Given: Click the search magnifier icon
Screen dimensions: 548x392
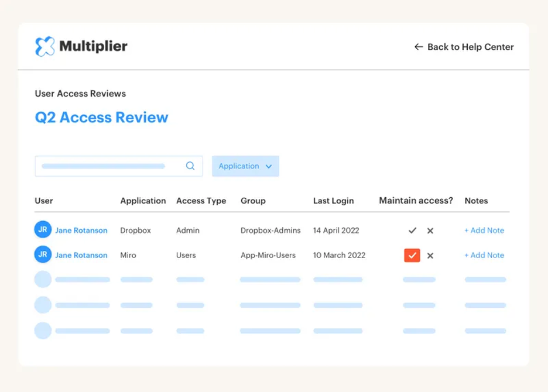Looking at the screenshot, I should tap(190, 166).
